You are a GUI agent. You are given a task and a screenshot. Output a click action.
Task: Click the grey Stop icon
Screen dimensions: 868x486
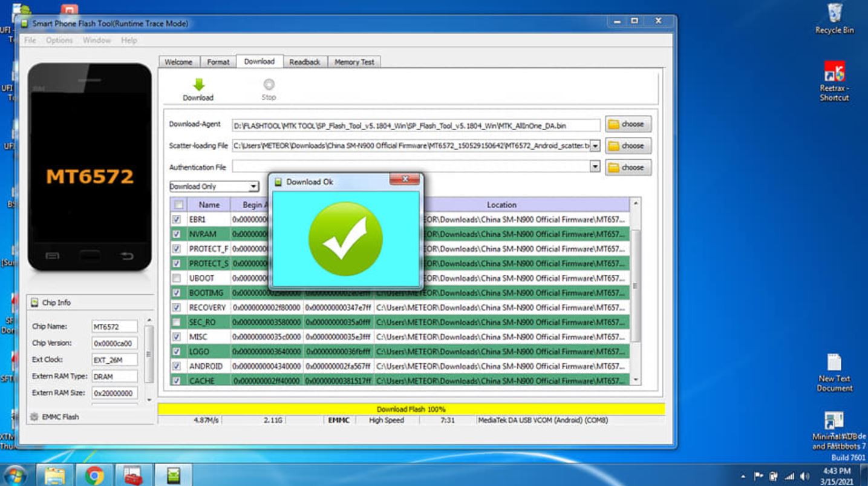coord(269,85)
